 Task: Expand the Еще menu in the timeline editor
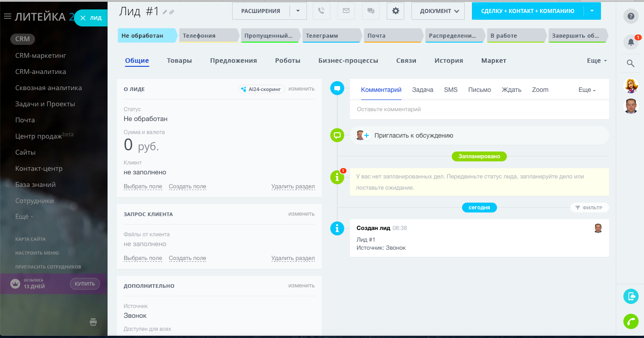coord(587,90)
